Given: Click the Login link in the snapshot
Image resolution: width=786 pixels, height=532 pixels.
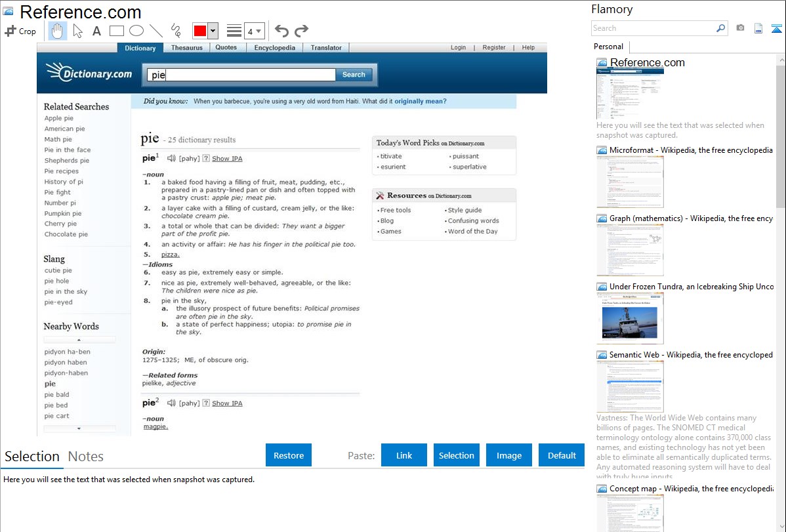Looking at the screenshot, I should point(458,48).
